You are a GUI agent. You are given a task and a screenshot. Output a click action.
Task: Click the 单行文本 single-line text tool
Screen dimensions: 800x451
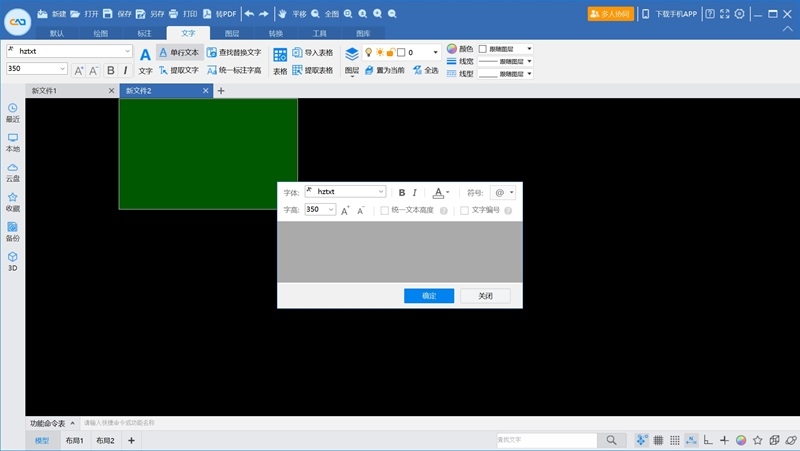coord(180,52)
